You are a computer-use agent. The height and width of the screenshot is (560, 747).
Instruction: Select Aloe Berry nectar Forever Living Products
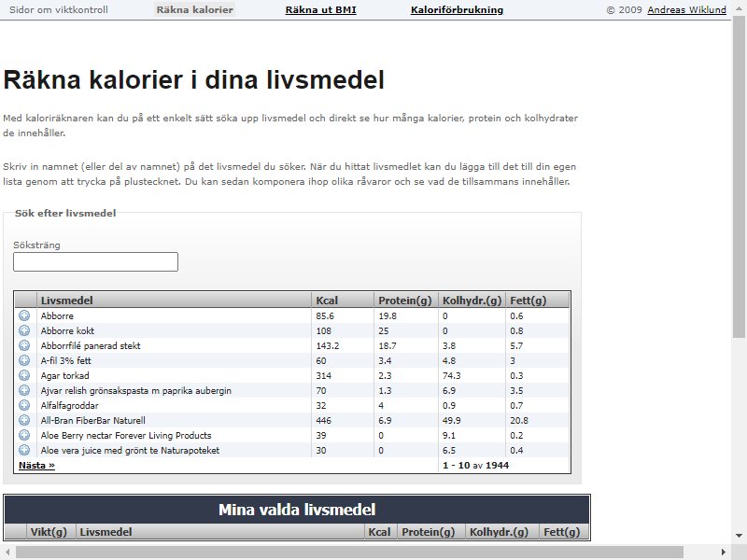click(126, 435)
